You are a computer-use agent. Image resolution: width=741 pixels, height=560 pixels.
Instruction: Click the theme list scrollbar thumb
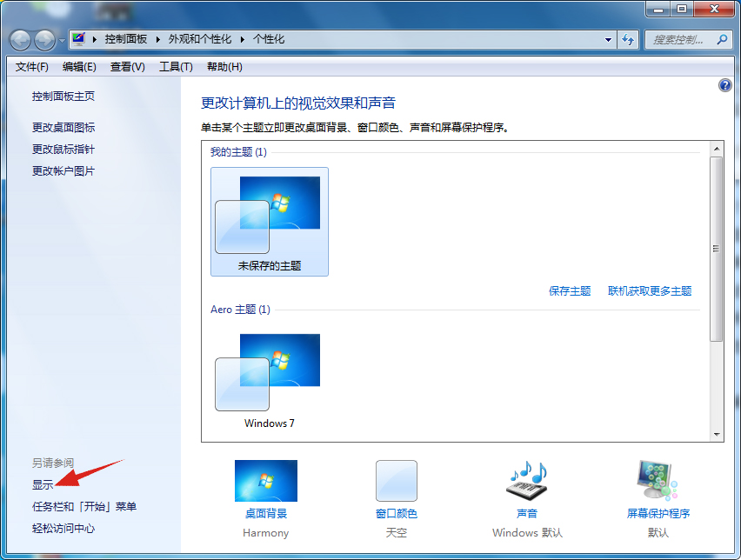point(717,249)
